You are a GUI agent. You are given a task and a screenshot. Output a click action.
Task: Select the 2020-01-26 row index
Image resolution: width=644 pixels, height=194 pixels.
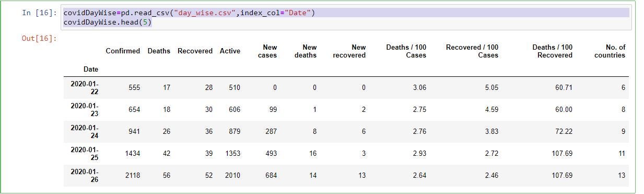click(85, 175)
